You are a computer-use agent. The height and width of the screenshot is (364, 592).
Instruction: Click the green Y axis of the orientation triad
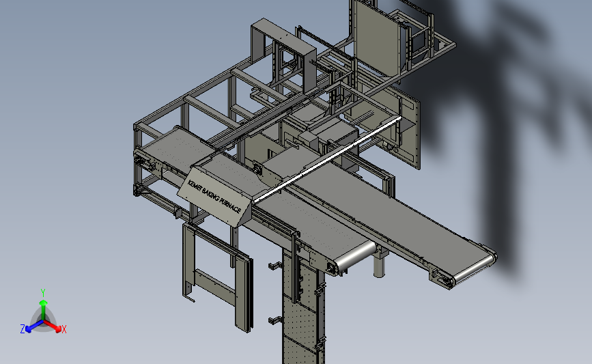pyautogui.click(x=43, y=310)
